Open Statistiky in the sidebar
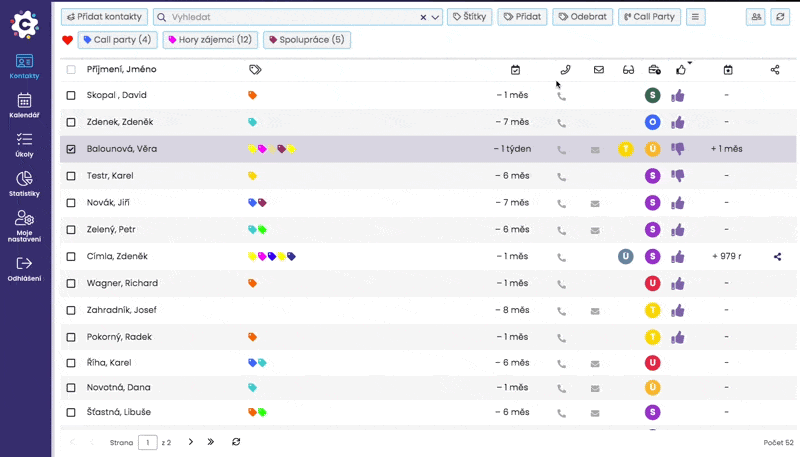 coord(25,184)
